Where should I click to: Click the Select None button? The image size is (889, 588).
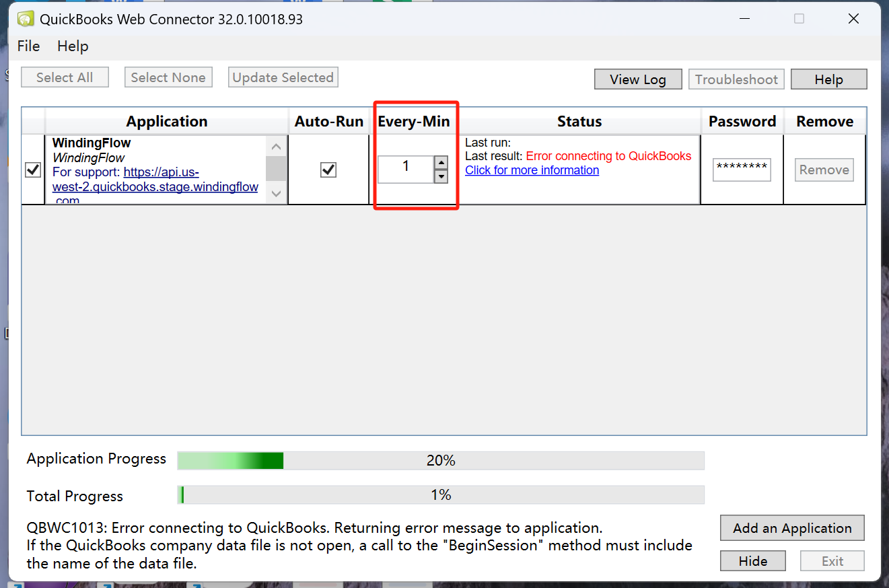click(168, 77)
